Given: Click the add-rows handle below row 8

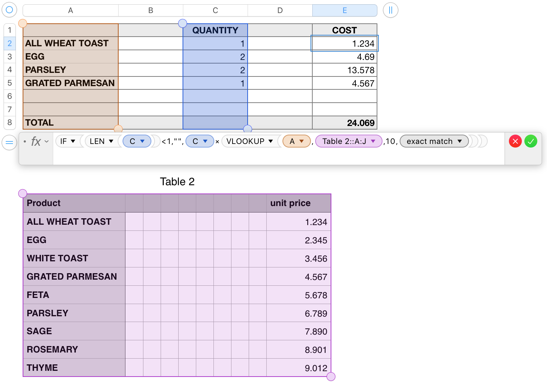Looking at the screenshot, I should pyautogui.click(x=10, y=142).
